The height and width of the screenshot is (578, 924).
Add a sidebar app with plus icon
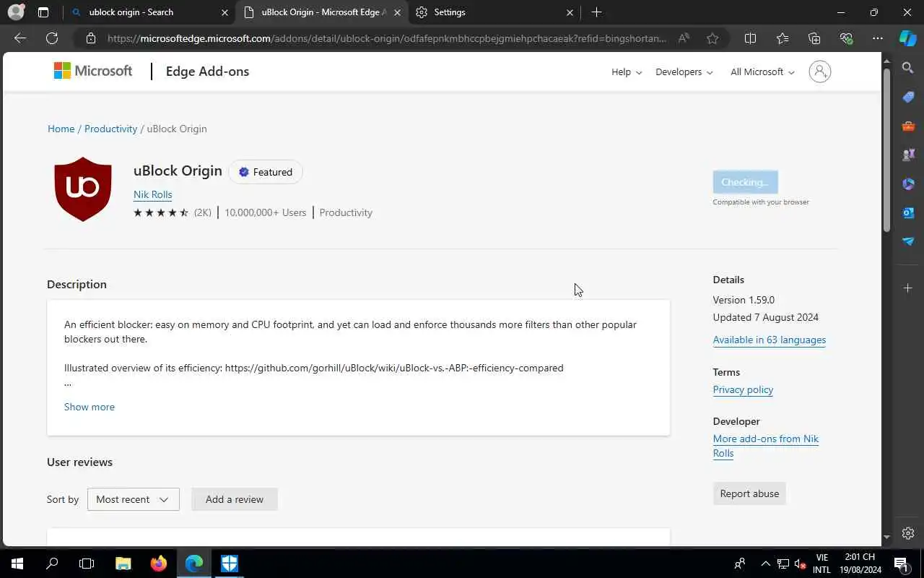pos(908,288)
